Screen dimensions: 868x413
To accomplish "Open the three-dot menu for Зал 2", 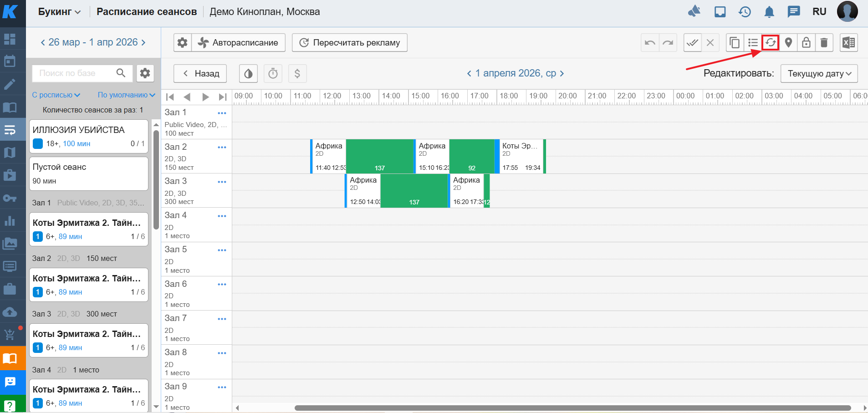I will pyautogui.click(x=222, y=148).
